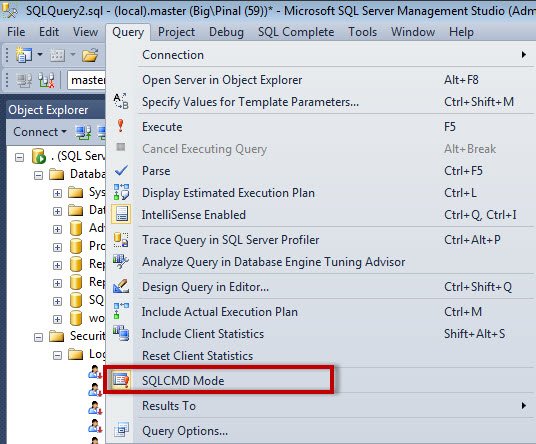
Task: Click Display Estimated Execution Plan icon
Action: (x=121, y=192)
